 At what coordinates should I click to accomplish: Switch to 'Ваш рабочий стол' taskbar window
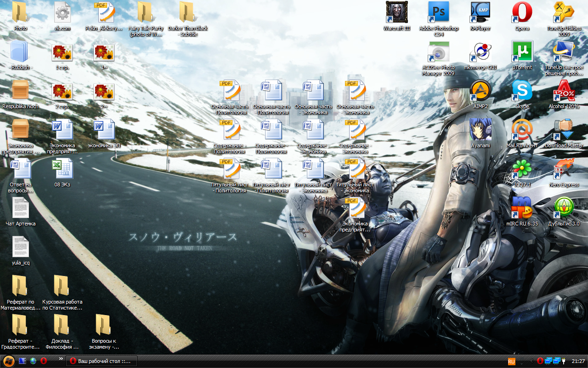[x=102, y=361]
